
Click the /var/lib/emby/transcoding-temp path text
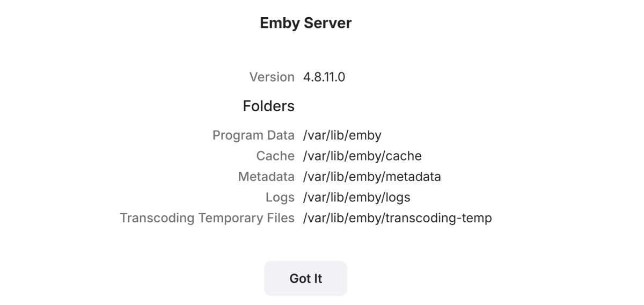pyautogui.click(x=397, y=219)
